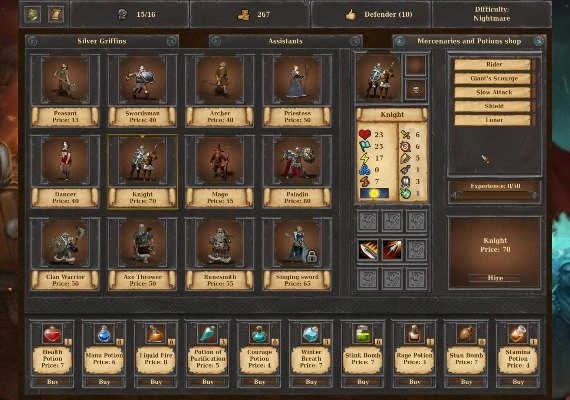Click the Stamina Potion icon

tap(518, 334)
